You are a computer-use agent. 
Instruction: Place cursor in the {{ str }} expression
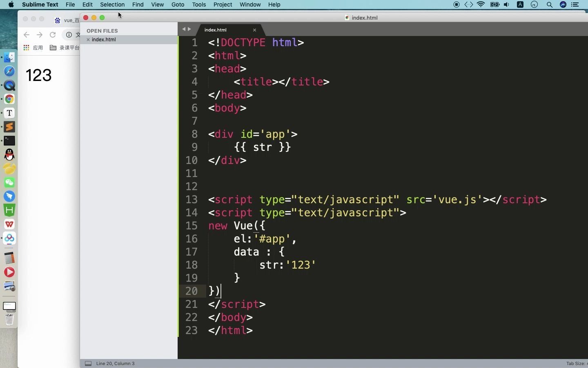coord(263,147)
